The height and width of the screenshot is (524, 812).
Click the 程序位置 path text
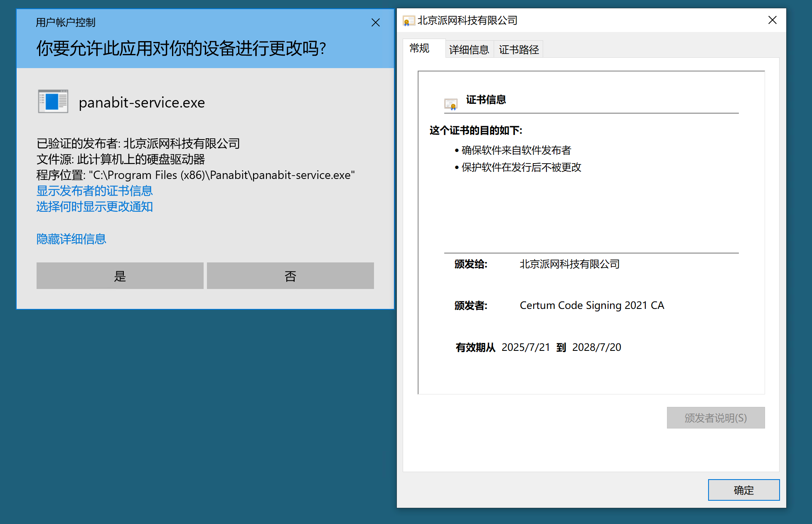coord(196,175)
